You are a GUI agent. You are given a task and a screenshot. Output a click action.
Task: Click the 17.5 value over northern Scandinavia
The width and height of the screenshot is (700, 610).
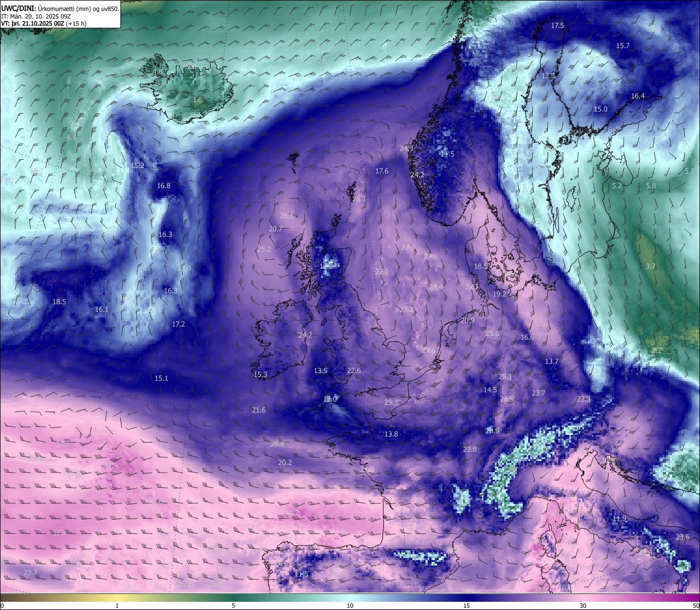(x=557, y=26)
